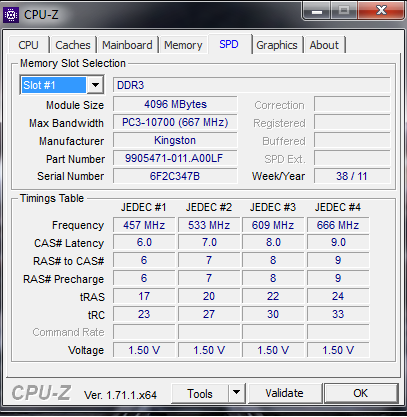Click the tRC value 33
407x417 pixels.
(x=338, y=314)
